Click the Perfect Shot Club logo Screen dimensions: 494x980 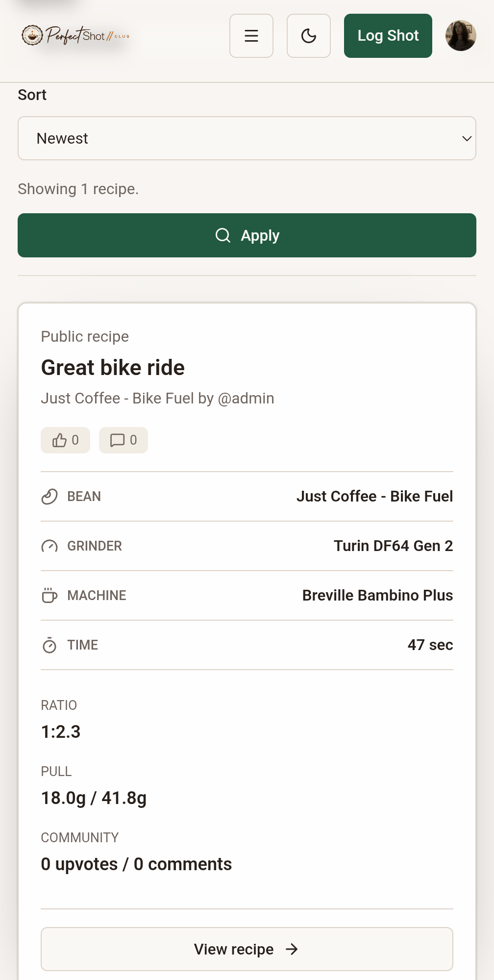75,35
